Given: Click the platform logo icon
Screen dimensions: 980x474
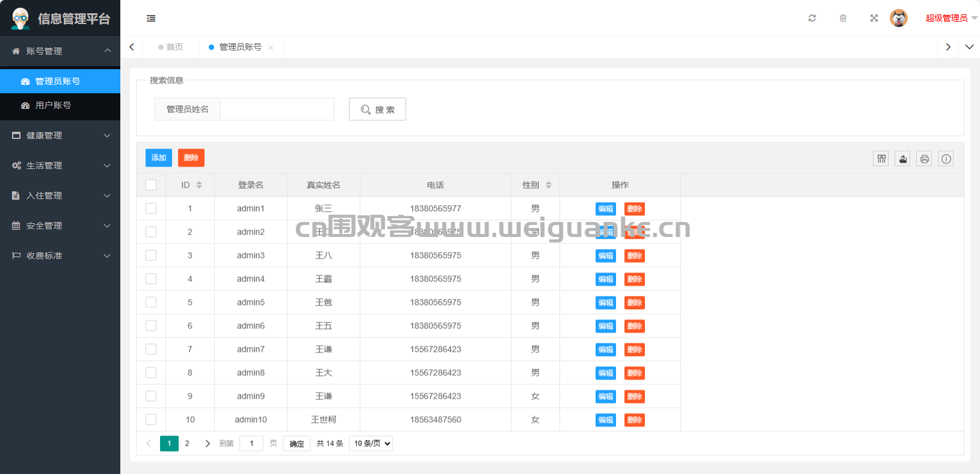Looking at the screenshot, I should 20,19.
